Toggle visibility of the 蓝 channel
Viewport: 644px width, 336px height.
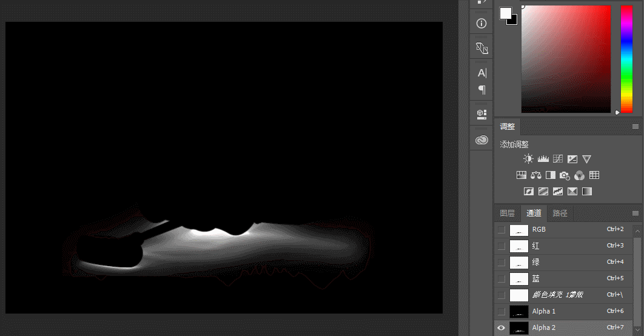click(x=501, y=279)
